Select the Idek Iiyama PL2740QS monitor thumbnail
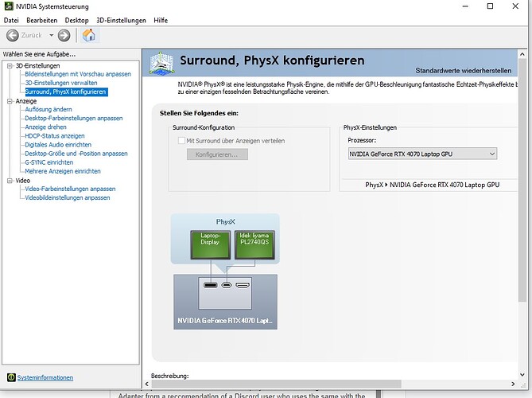This screenshot has width=532, height=398. pyautogui.click(x=254, y=244)
